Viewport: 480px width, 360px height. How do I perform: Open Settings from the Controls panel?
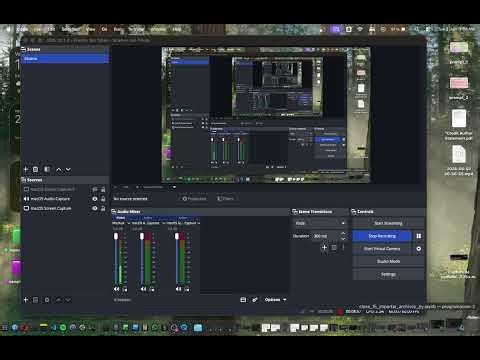[x=388, y=274]
